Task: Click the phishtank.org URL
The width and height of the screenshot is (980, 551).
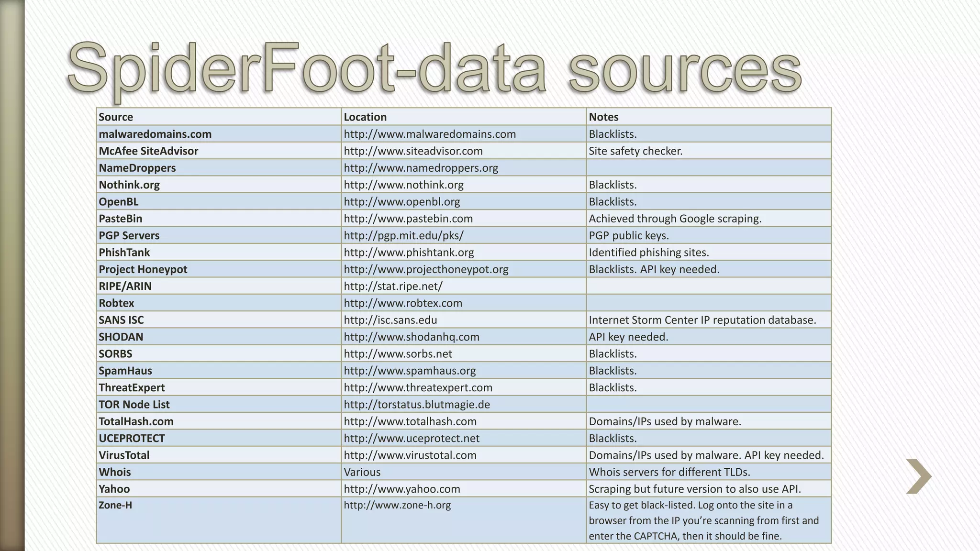Action: 409,253
